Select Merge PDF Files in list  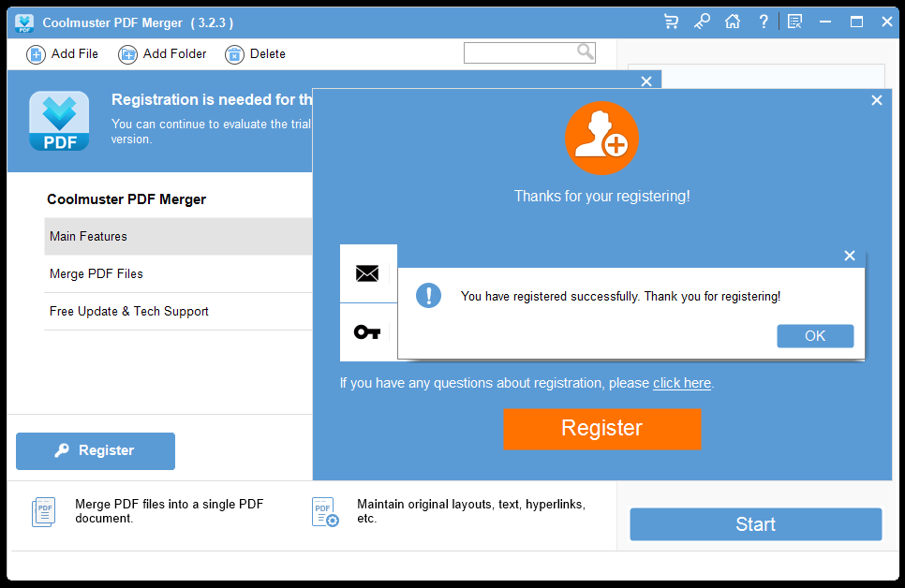(x=178, y=274)
